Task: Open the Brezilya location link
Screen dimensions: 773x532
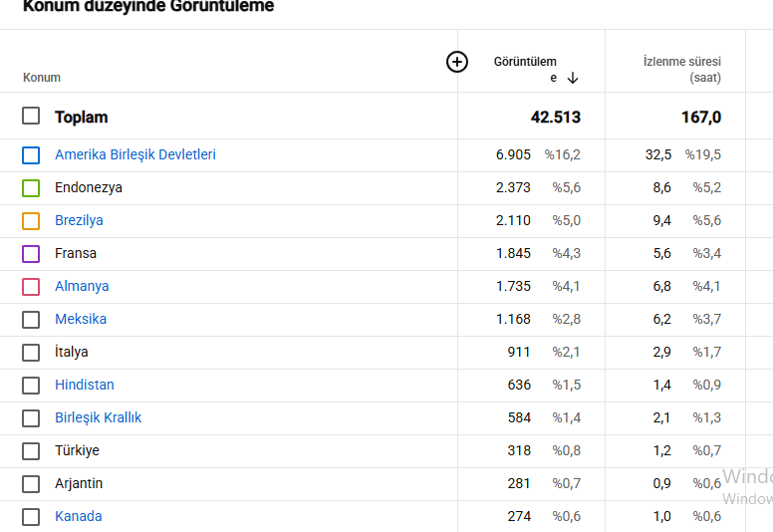Action: click(x=79, y=220)
